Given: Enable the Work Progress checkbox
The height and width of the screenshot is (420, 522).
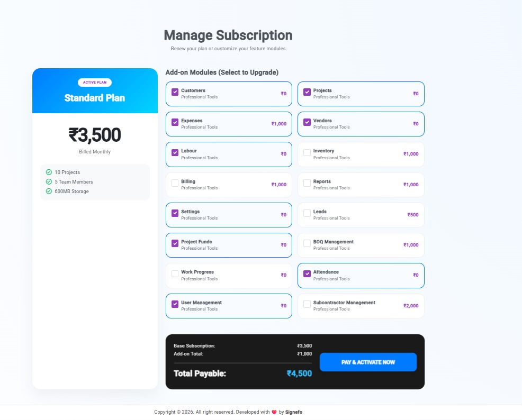Looking at the screenshot, I should (175, 274).
